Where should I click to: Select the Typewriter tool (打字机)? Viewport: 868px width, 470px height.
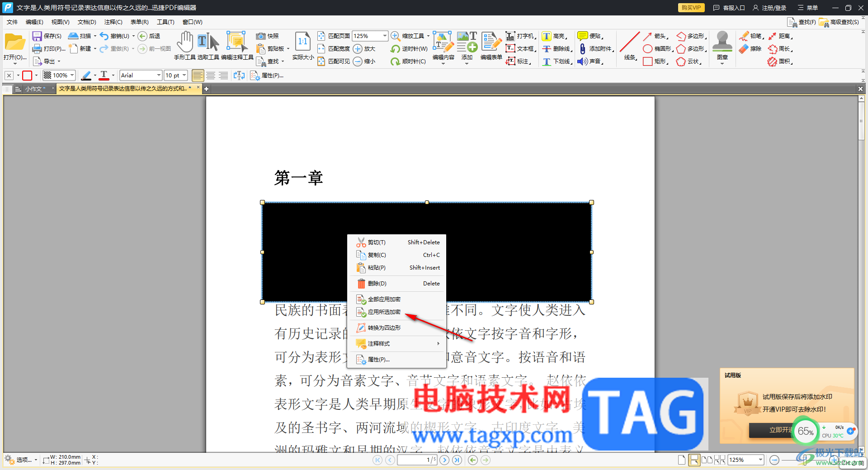pos(521,36)
